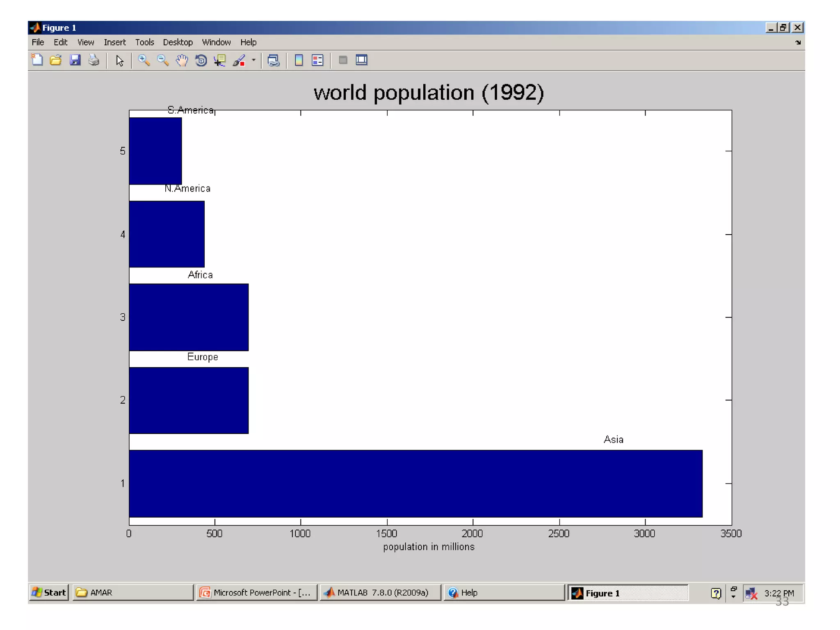Open the Insert menu
Image resolution: width=840 pixels, height=630 pixels.
tap(114, 42)
